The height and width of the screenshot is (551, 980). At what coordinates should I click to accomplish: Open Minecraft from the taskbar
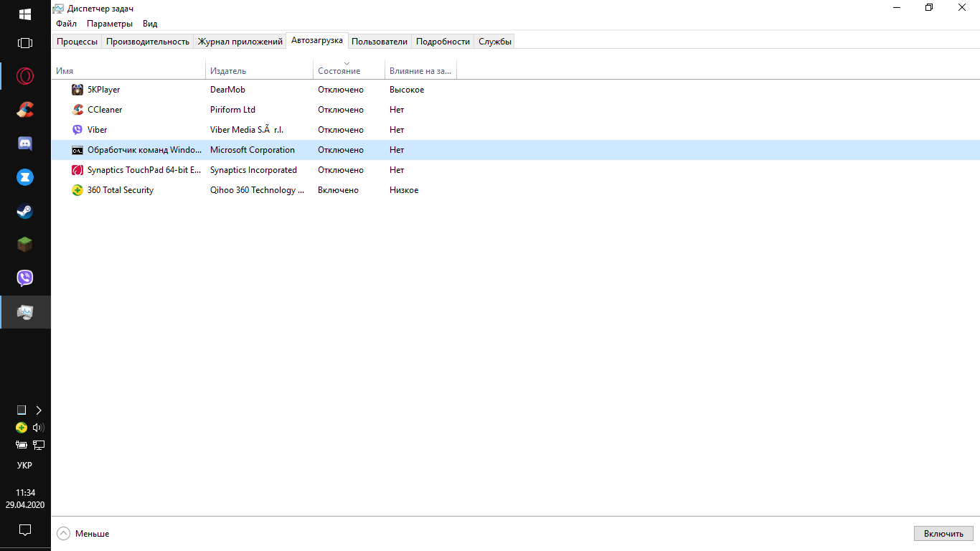point(25,244)
